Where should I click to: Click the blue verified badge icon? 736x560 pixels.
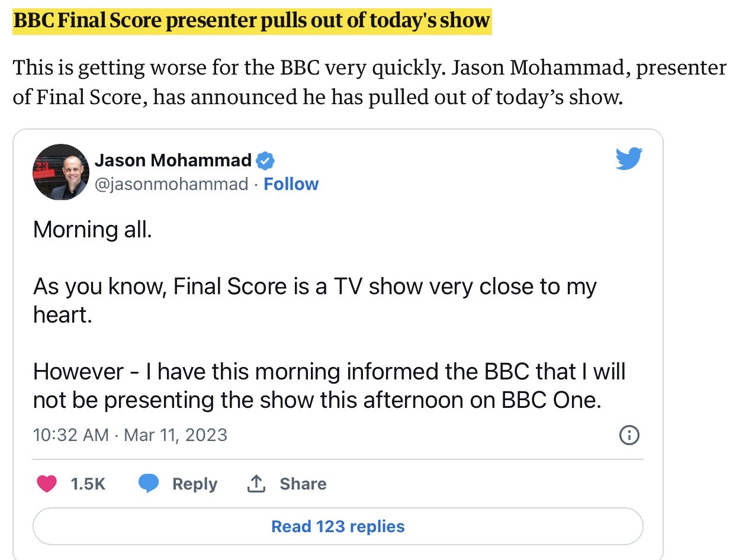pos(265,160)
